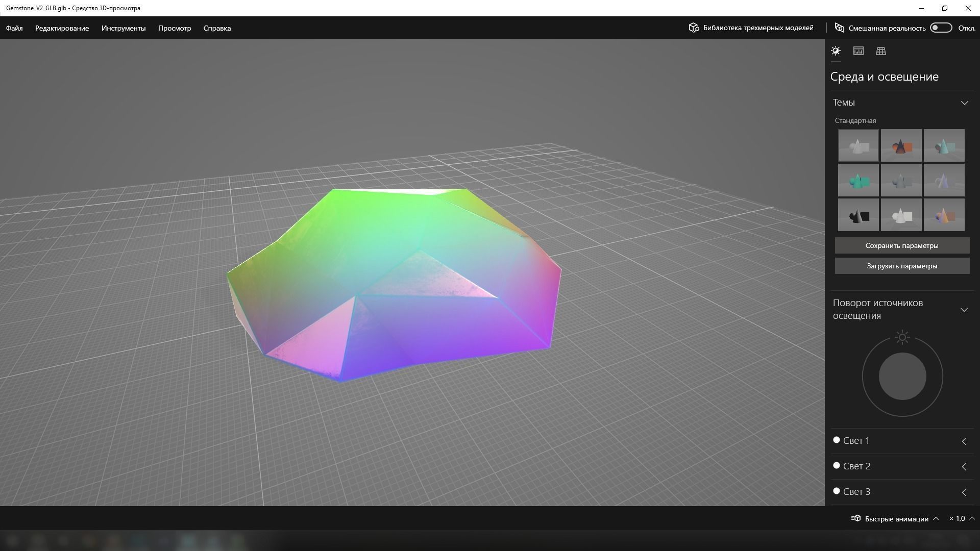The height and width of the screenshot is (551, 980).
Task: Toggle Mixed reality switch on
Action: pos(941,28)
